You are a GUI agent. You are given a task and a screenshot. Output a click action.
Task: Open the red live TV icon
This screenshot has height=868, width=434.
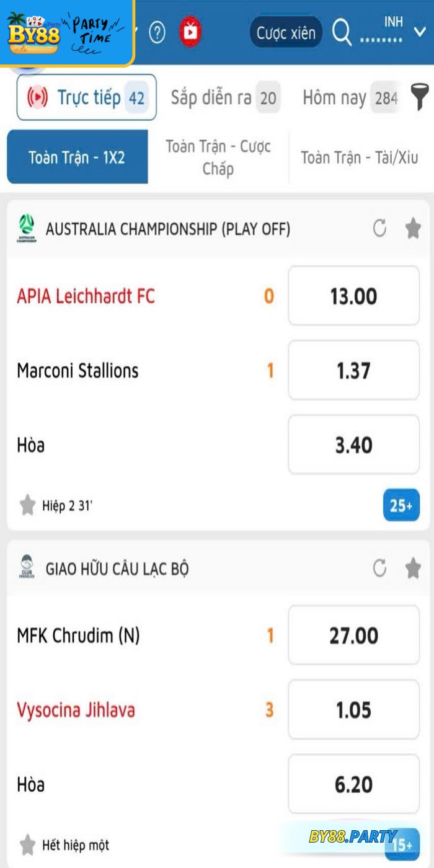point(190,32)
